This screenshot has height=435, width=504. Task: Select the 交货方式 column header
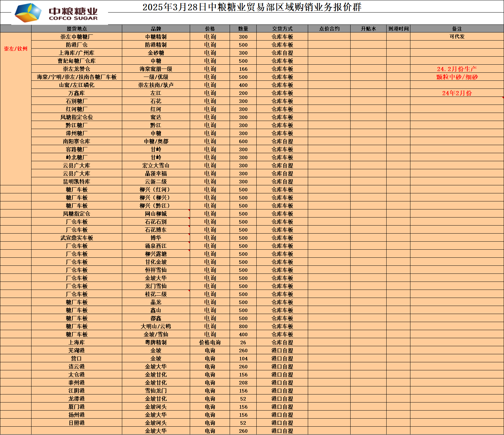click(x=282, y=29)
